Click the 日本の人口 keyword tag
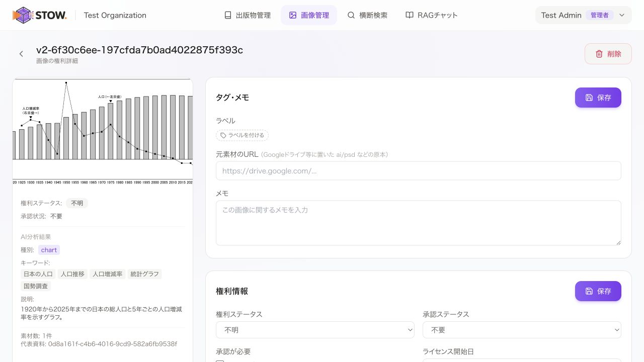The image size is (644, 362). click(x=38, y=274)
